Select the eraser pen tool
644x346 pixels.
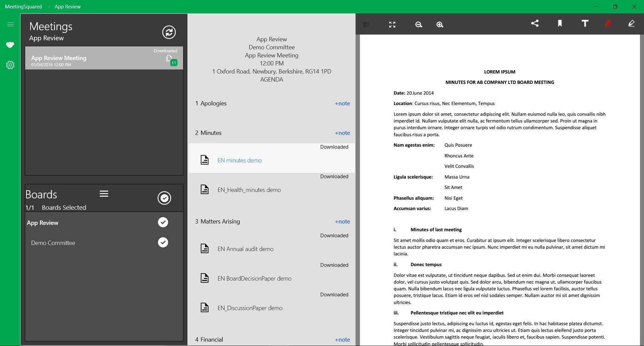tap(631, 23)
